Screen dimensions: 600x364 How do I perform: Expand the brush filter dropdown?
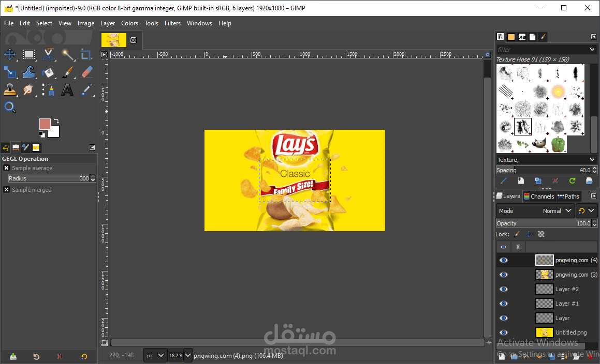click(592, 49)
